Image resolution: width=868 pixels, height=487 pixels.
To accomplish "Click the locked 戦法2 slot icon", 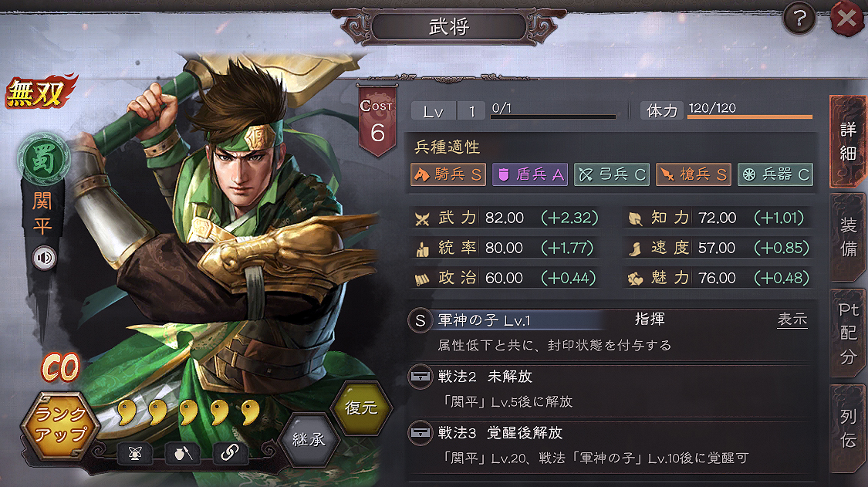I will point(420,377).
